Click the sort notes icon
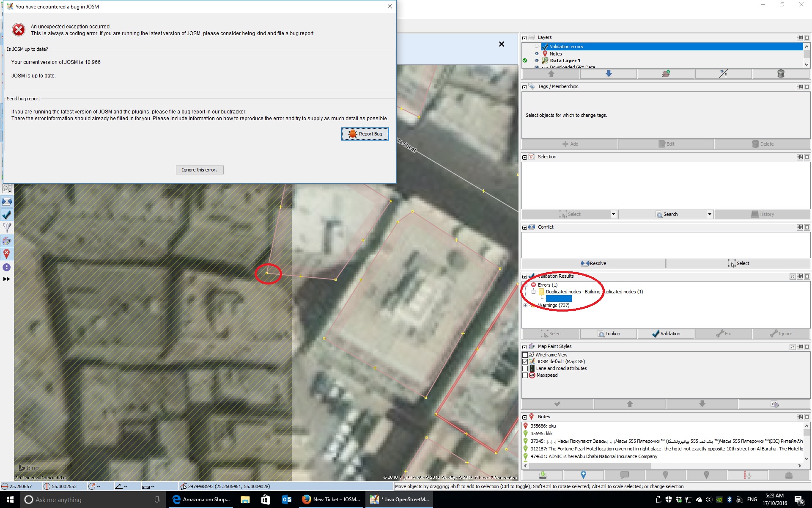812x508 pixels. point(748,475)
